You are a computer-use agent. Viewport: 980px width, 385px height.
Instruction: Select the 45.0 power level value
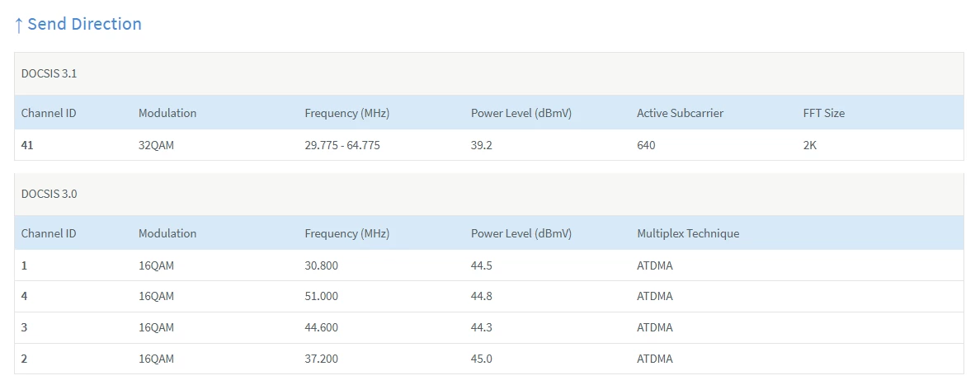pos(482,359)
